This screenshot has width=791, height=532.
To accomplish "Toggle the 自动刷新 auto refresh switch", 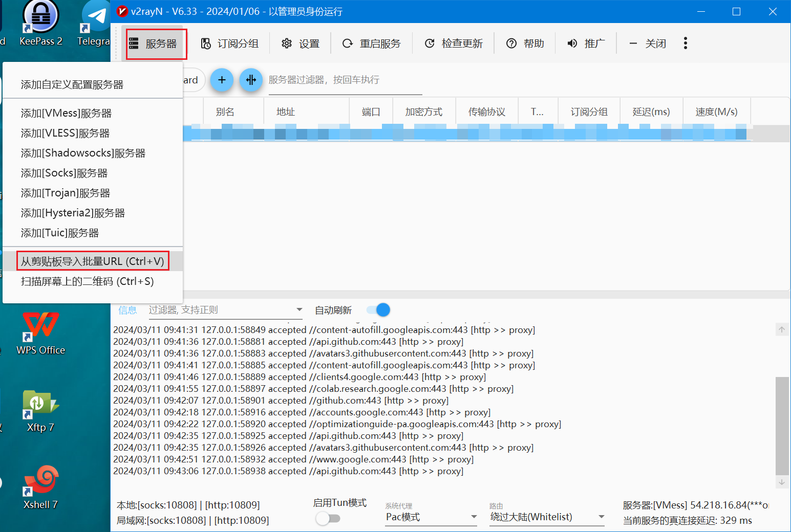I will [x=378, y=310].
